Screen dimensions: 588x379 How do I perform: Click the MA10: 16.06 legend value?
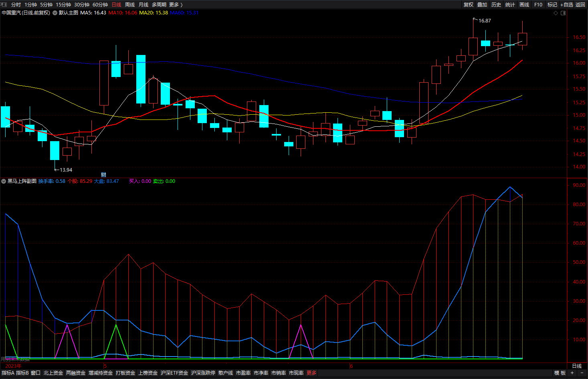pos(123,13)
